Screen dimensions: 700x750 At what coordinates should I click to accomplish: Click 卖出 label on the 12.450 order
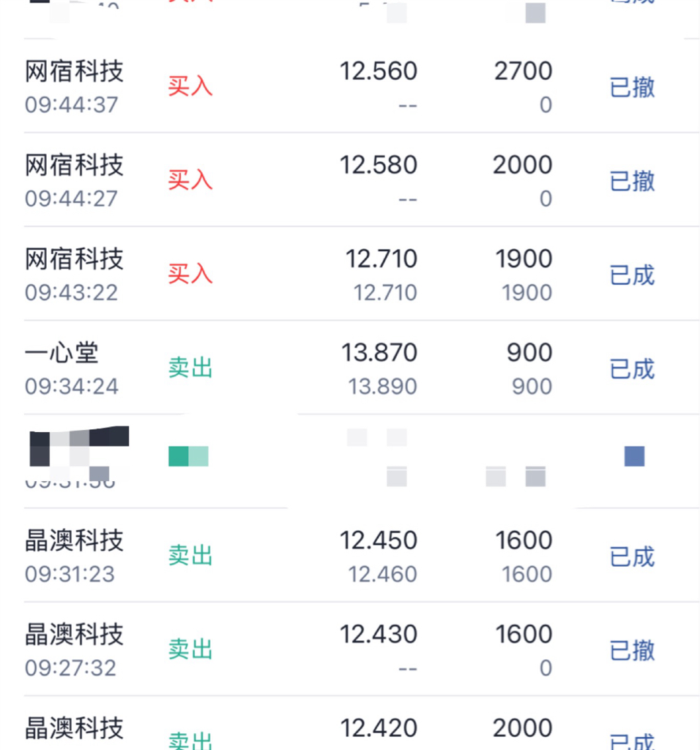click(190, 556)
